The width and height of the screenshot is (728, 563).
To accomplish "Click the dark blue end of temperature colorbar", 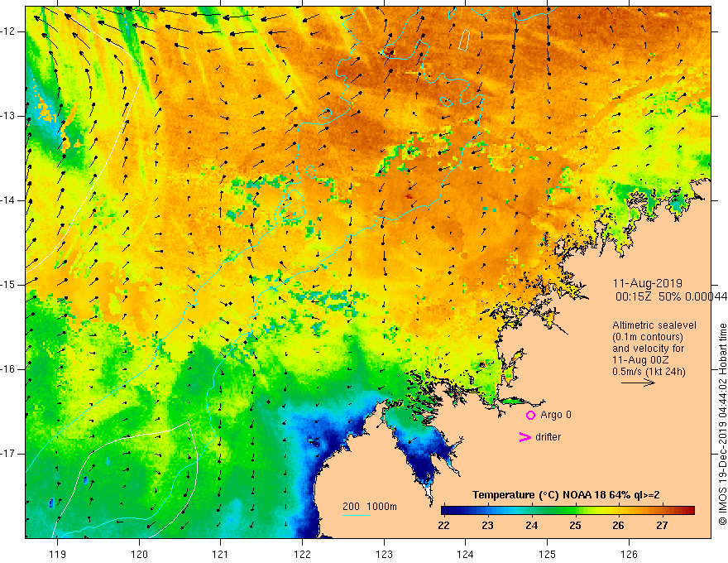I will (x=448, y=511).
